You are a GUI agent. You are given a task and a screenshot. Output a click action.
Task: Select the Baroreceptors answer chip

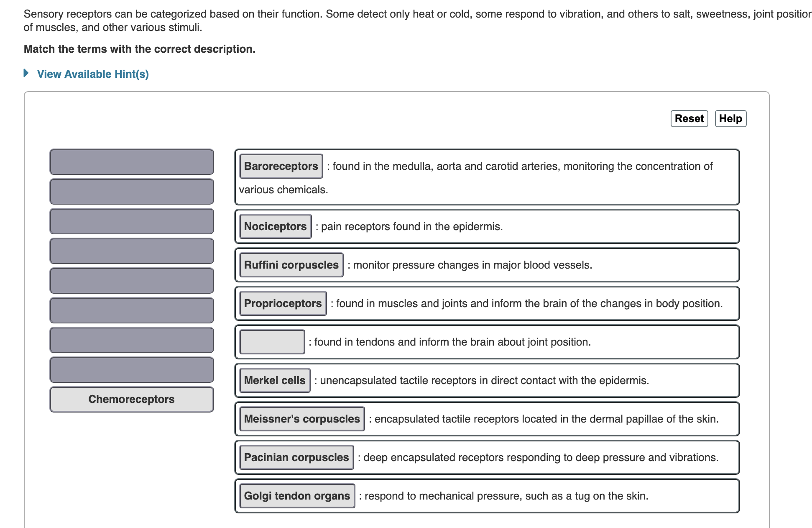[281, 166]
